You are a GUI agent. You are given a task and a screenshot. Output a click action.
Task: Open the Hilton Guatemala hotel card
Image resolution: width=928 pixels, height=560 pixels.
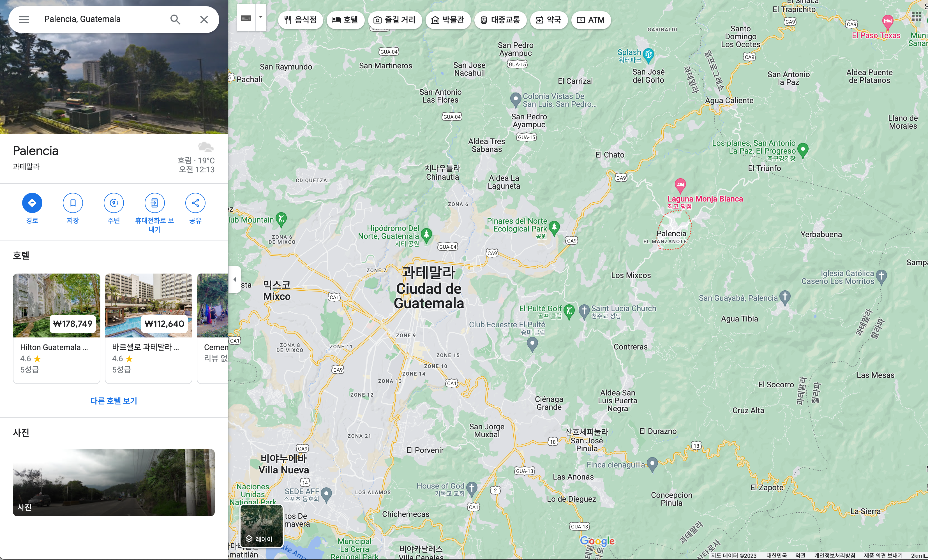point(57,328)
